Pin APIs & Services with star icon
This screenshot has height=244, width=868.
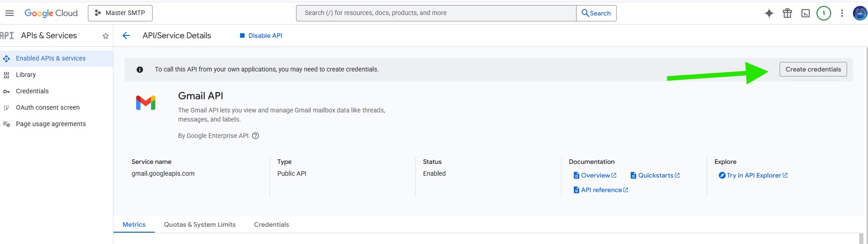click(x=106, y=36)
